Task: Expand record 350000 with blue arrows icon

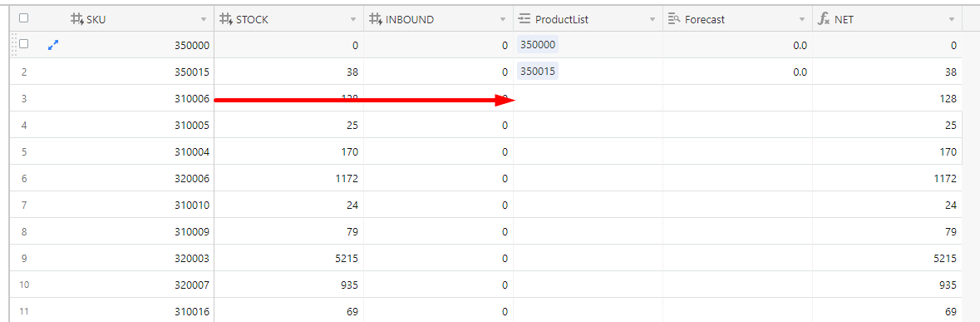Action: point(52,45)
